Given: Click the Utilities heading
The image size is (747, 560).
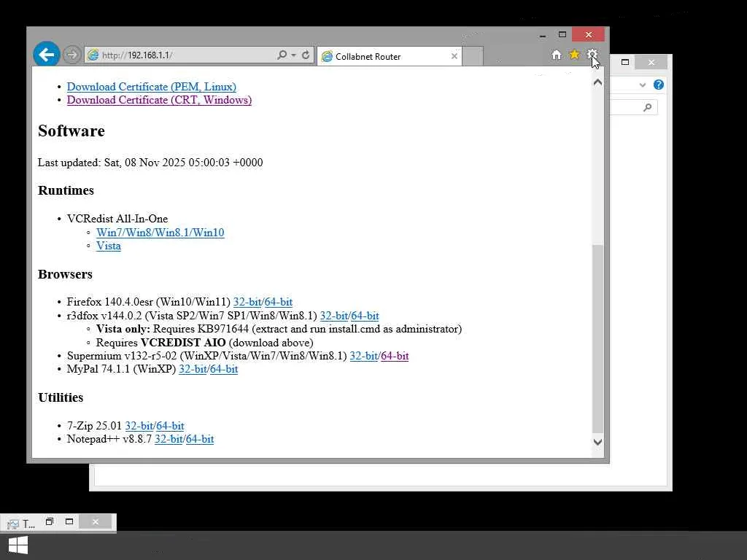Looking at the screenshot, I should click(x=61, y=397).
